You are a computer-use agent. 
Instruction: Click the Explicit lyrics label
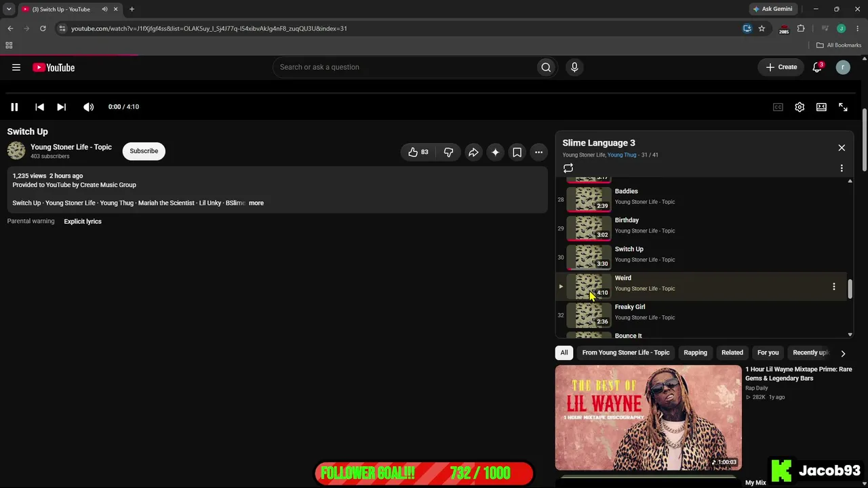tap(83, 222)
